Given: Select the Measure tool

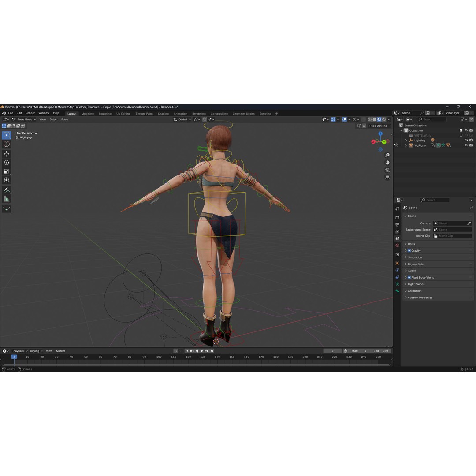Looking at the screenshot, I should tap(6, 199).
